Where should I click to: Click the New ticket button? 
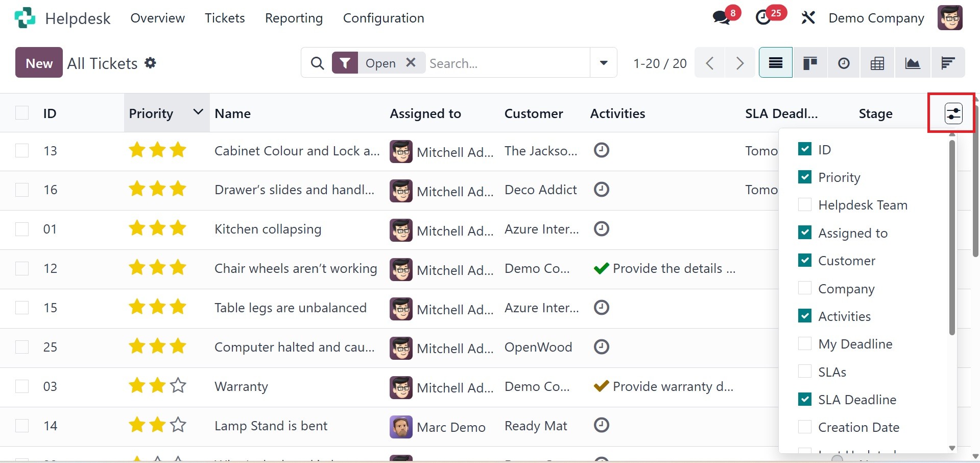(39, 63)
